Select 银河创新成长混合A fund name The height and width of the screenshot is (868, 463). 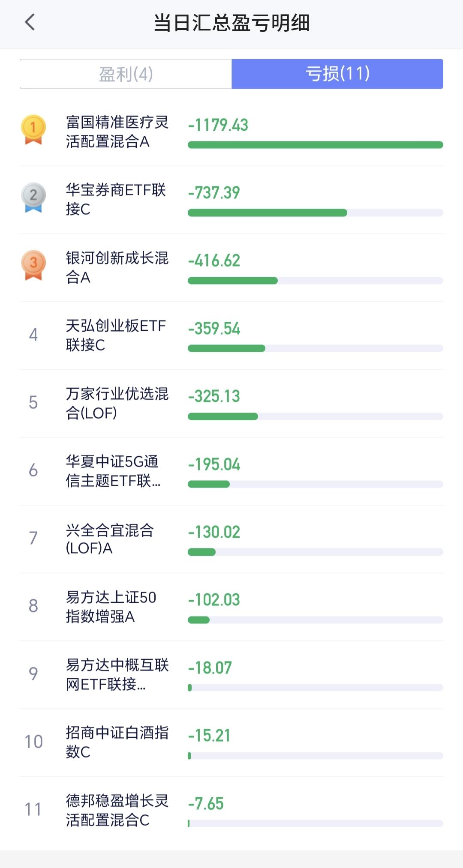(x=117, y=267)
